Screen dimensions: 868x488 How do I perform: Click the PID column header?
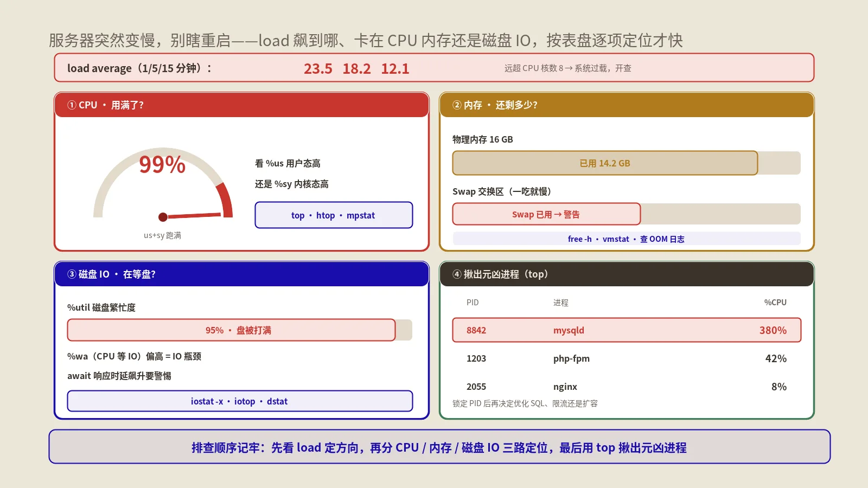coord(473,303)
